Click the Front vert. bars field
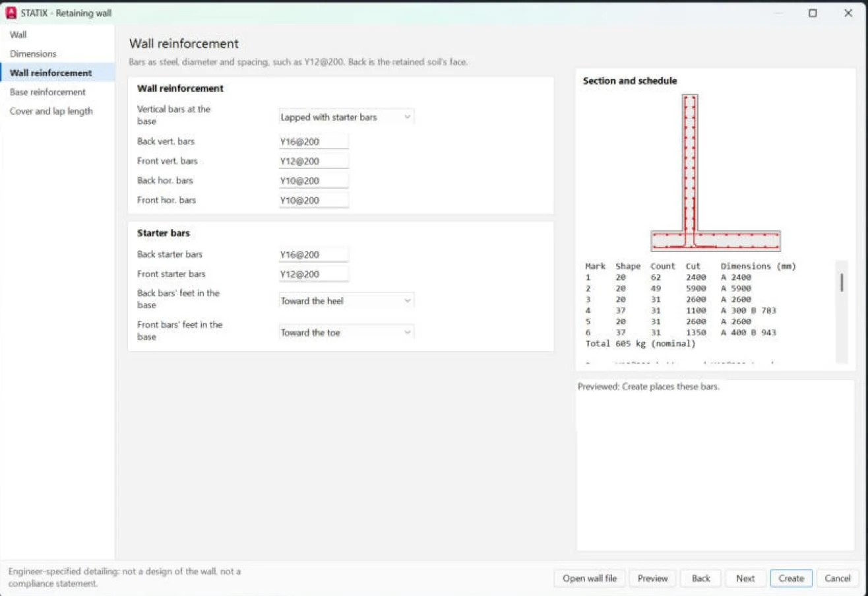The width and height of the screenshot is (868, 596). pyautogui.click(x=313, y=161)
